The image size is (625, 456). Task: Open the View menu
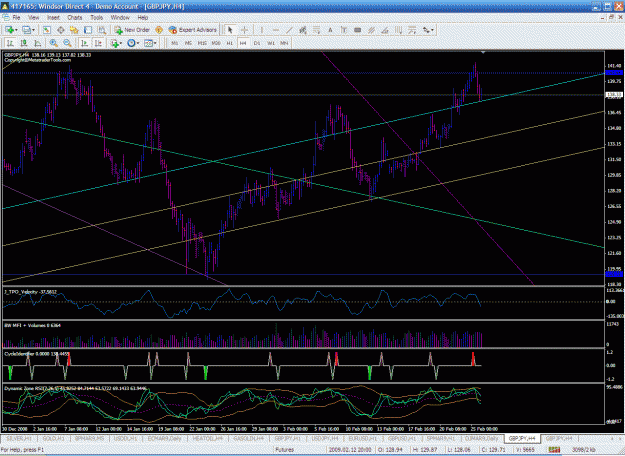pyautogui.click(x=34, y=18)
